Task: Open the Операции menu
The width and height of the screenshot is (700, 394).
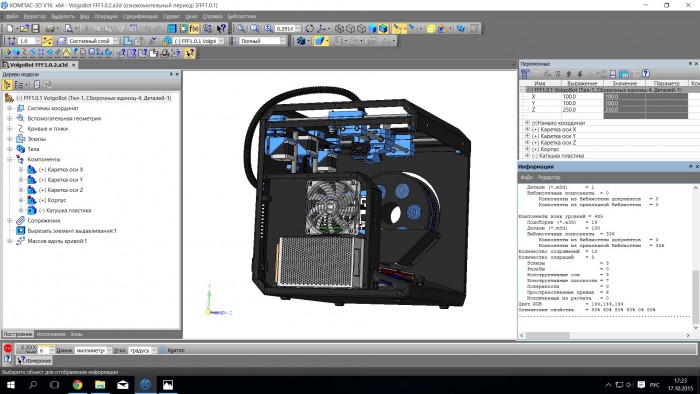Action: tap(106, 17)
